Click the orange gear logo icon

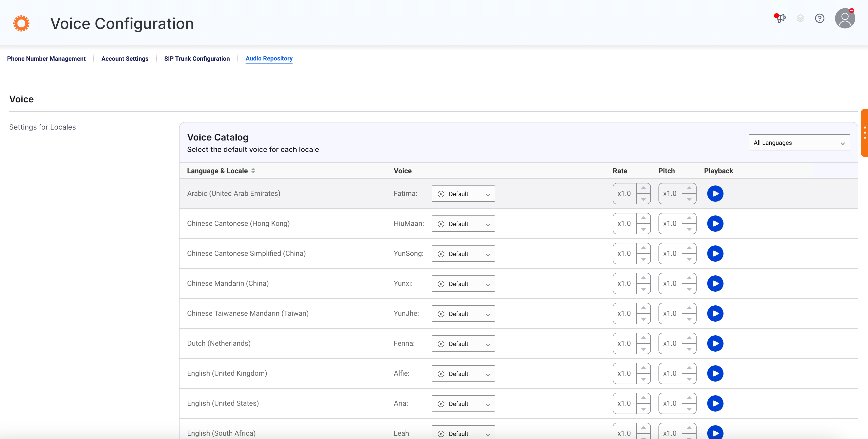(21, 23)
